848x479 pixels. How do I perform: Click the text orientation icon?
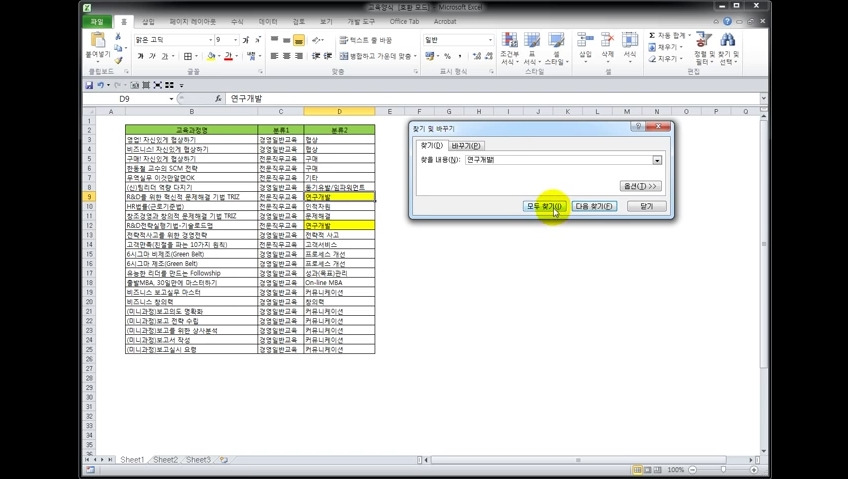click(x=317, y=39)
